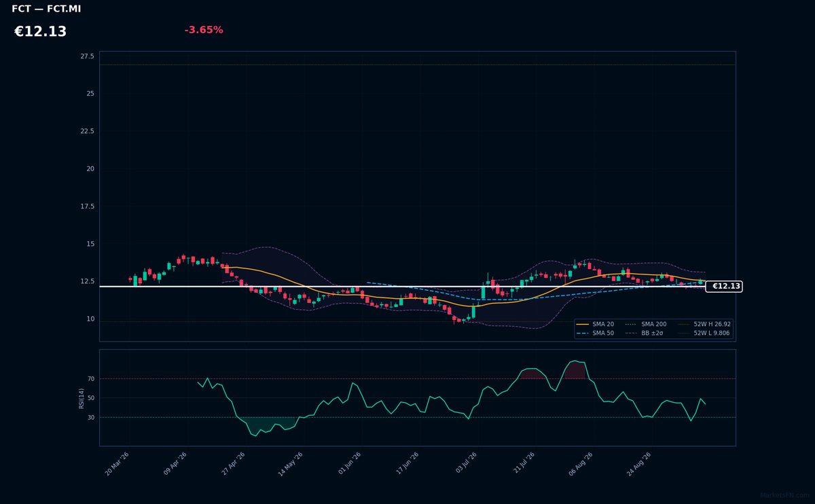
Task: Click the FCT — FCT.MI ticker title
Action: [46, 9]
